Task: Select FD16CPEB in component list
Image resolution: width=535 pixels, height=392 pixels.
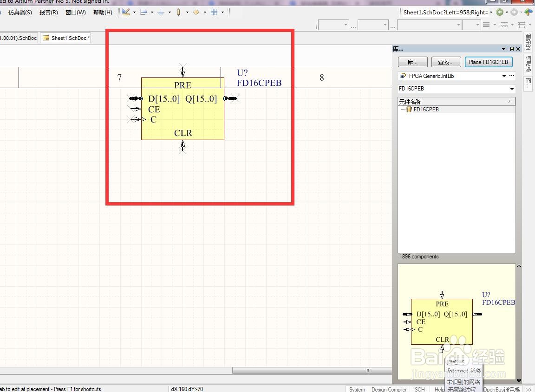Action: click(426, 109)
